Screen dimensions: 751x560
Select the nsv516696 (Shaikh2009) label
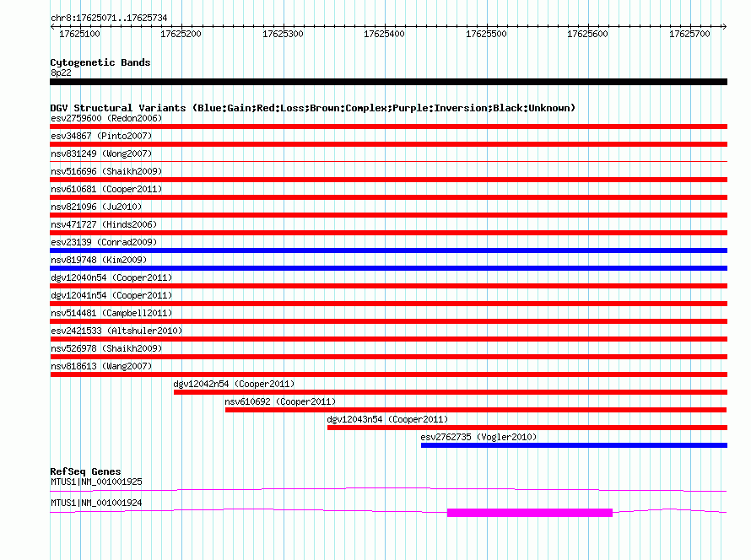coord(106,171)
